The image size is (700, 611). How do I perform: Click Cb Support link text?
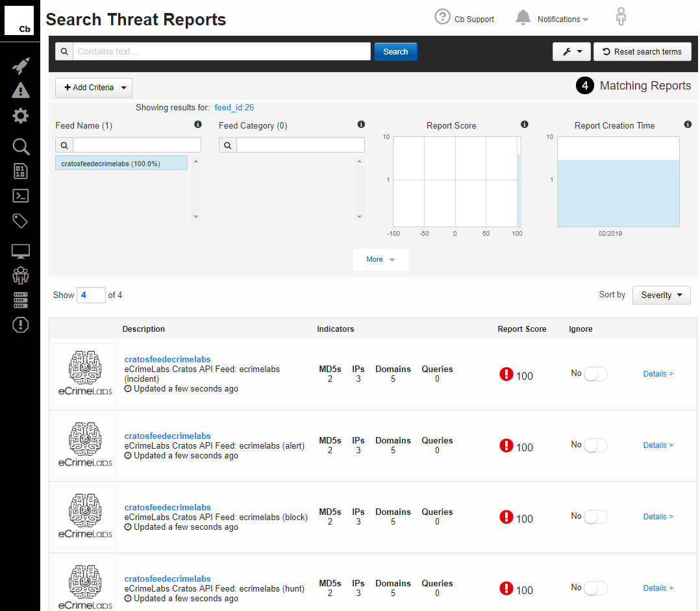pos(474,19)
